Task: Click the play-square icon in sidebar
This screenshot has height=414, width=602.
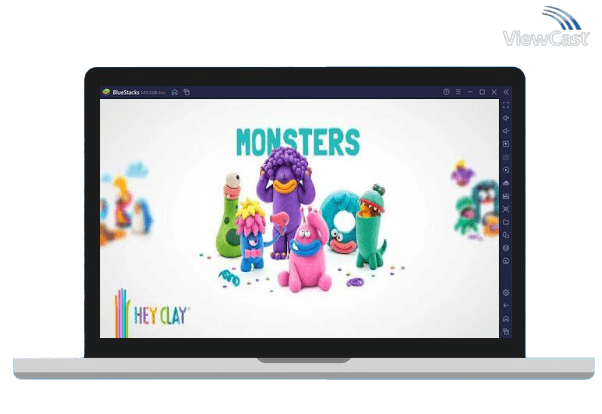Action: [506, 144]
